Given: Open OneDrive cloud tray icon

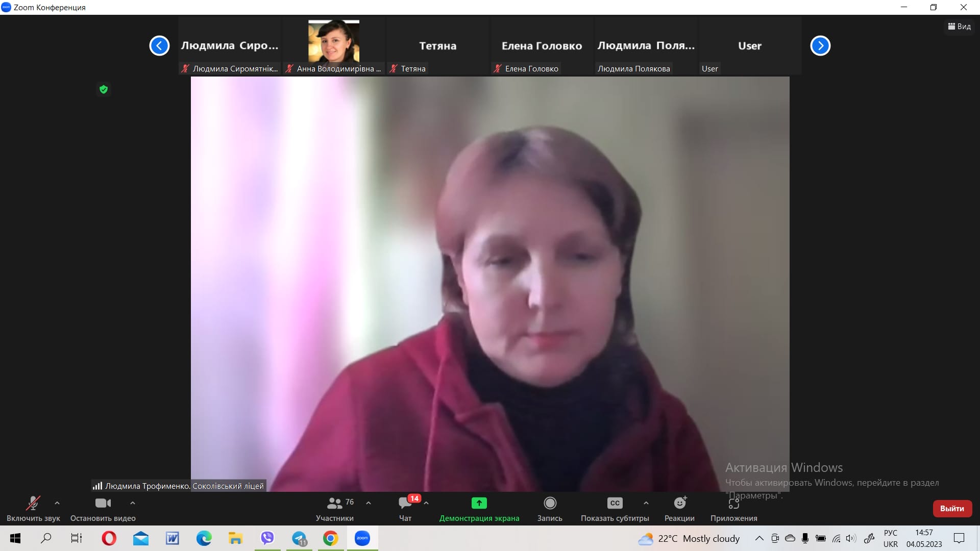Looking at the screenshot, I should (x=790, y=538).
